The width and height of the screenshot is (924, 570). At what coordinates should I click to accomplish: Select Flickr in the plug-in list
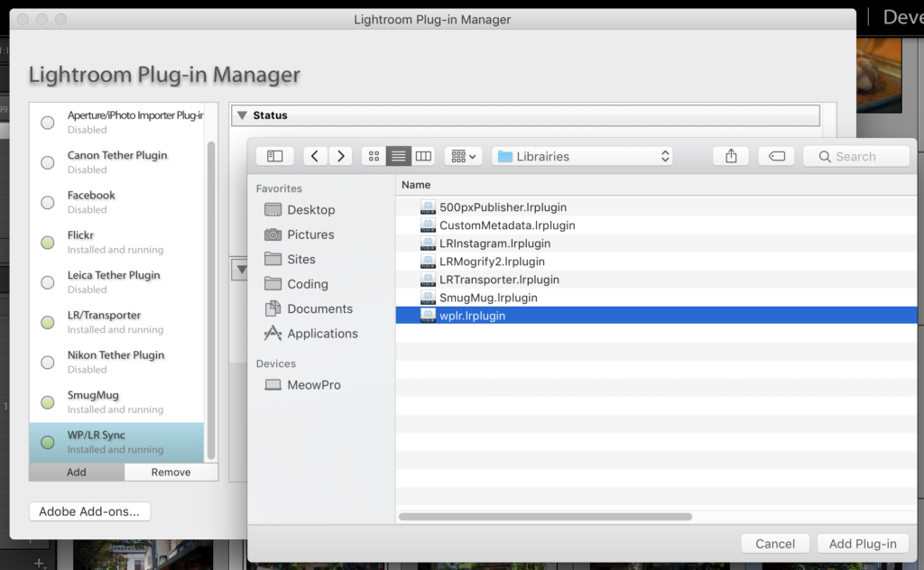(116, 243)
